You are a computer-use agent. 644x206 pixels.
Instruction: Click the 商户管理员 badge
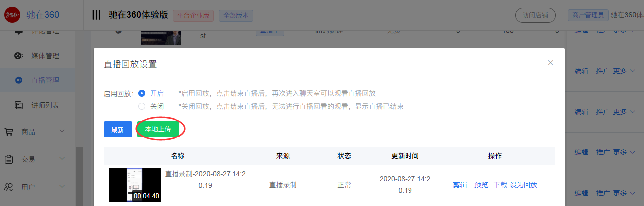(587, 15)
